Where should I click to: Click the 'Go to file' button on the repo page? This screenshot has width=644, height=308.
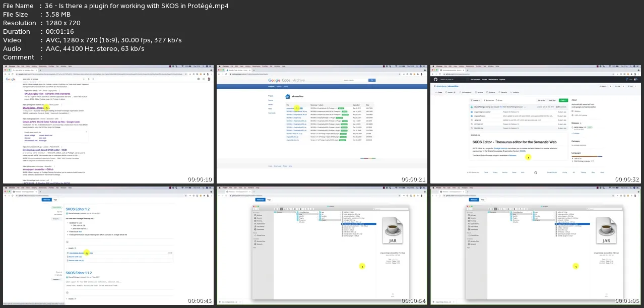(541, 101)
